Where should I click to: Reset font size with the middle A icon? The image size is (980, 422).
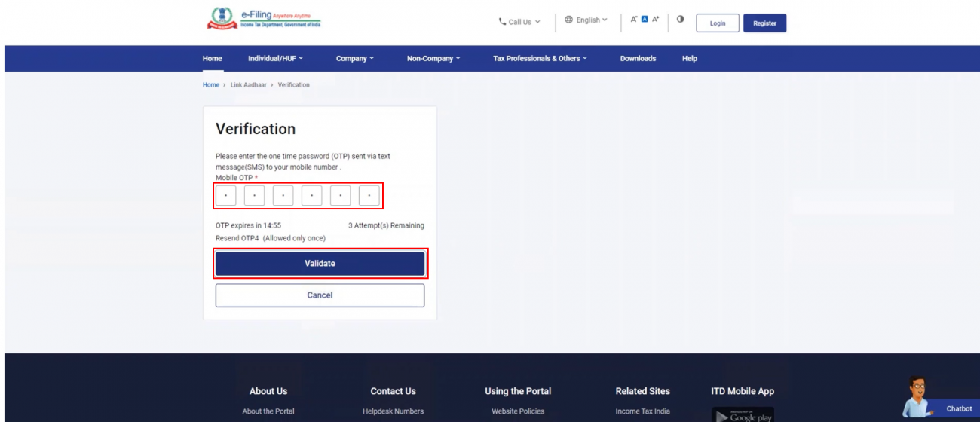point(645,20)
